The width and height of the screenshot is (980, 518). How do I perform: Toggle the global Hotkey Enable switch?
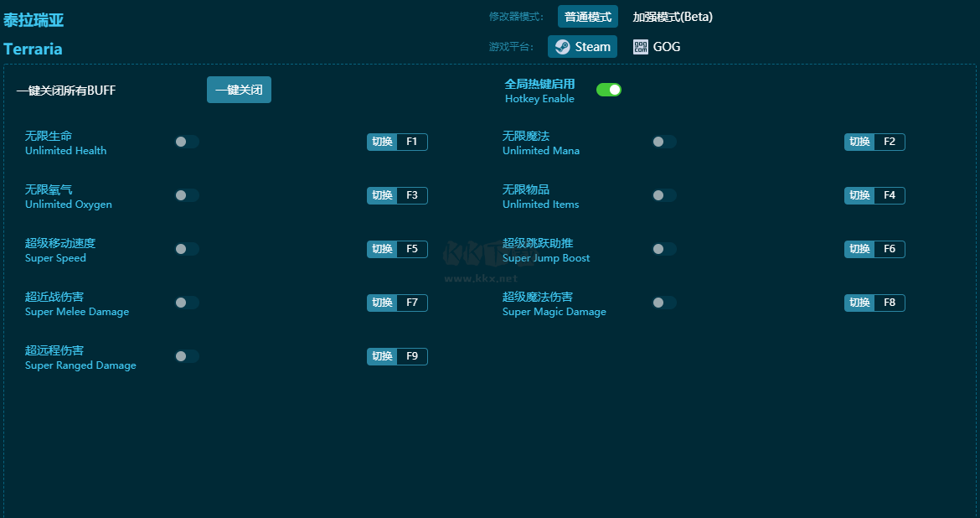pyautogui.click(x=609, y=90)
